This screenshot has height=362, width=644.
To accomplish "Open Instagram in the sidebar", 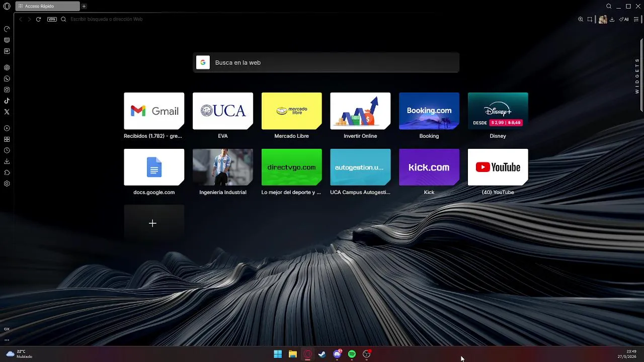I will 7,89.
